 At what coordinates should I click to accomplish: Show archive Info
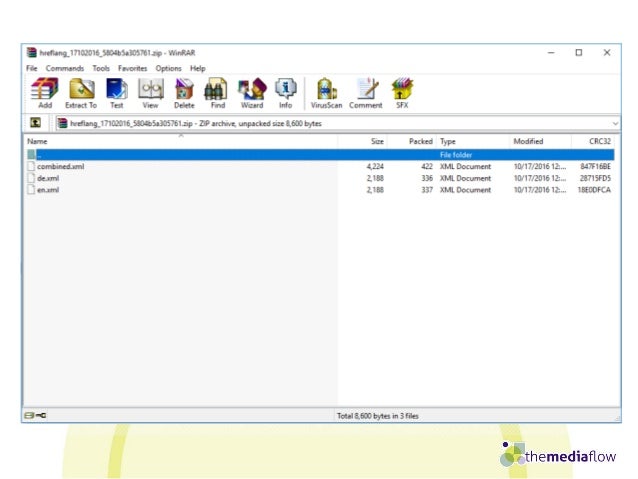(286, 93)
